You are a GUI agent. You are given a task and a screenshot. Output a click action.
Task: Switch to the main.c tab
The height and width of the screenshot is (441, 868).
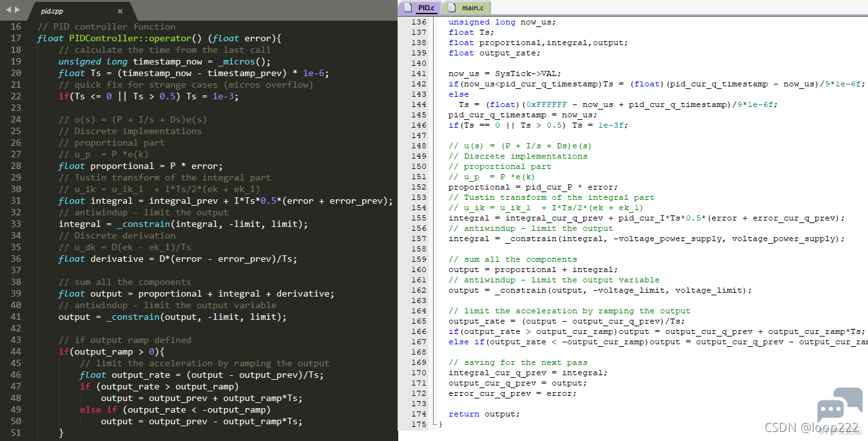pyautogui.click(x=466, y=8)
